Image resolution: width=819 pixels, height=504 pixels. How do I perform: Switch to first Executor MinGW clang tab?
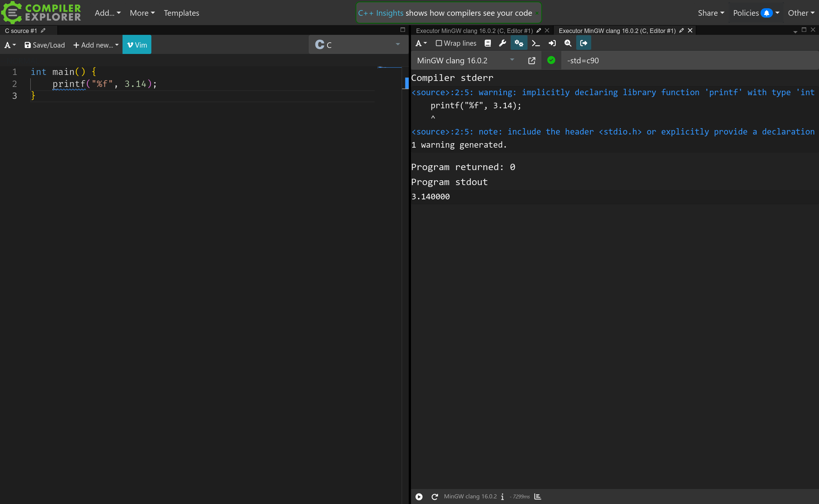click(474, 31)
